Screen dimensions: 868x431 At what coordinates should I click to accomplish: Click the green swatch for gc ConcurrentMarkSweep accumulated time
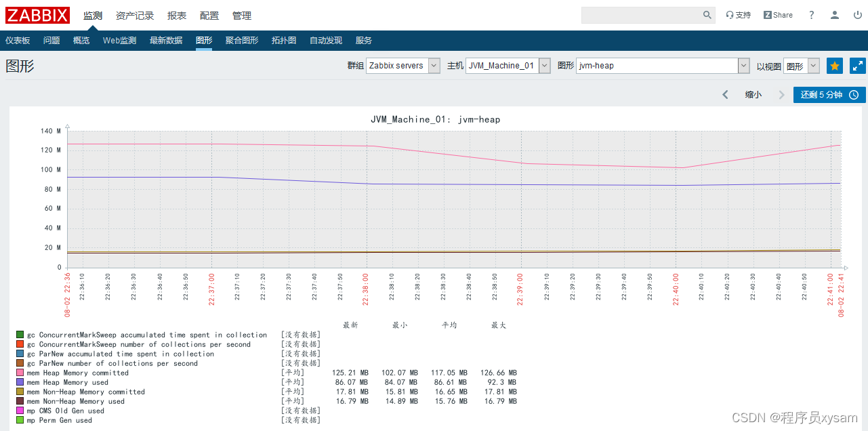tap(20, 335)
